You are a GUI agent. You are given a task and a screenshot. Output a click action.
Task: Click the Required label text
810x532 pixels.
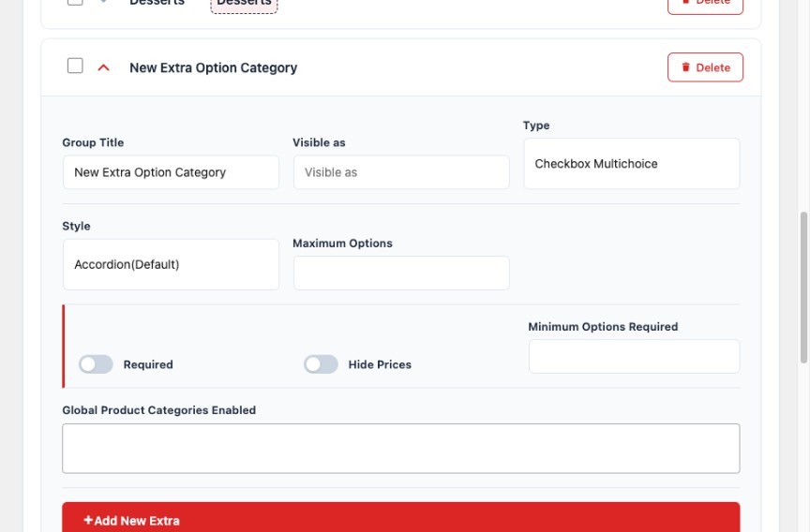148,364
